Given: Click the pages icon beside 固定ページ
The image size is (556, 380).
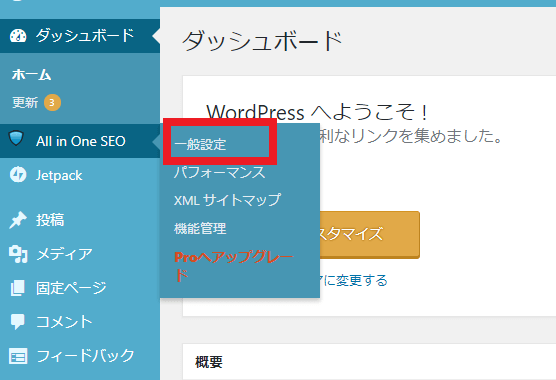Looking at the screenshot, I should click(x=18, y=287).
